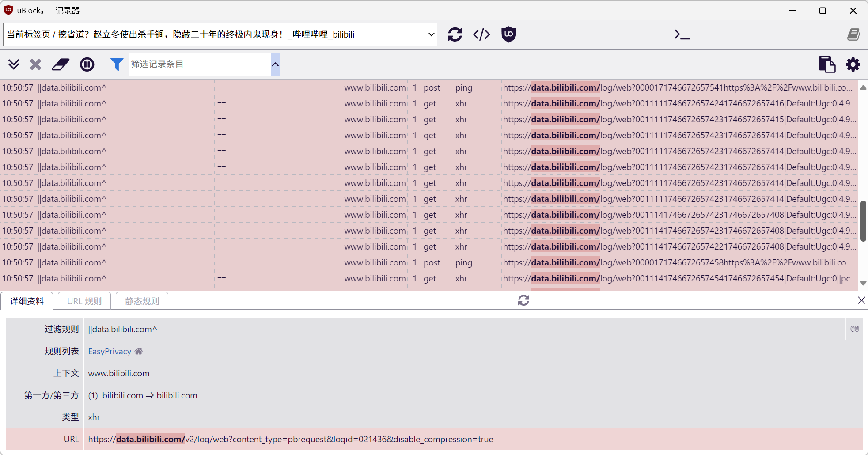This screenshot has height=455, width=868.
Task: Minimize the uBlock logger window
Action: [x=792, y=11]
